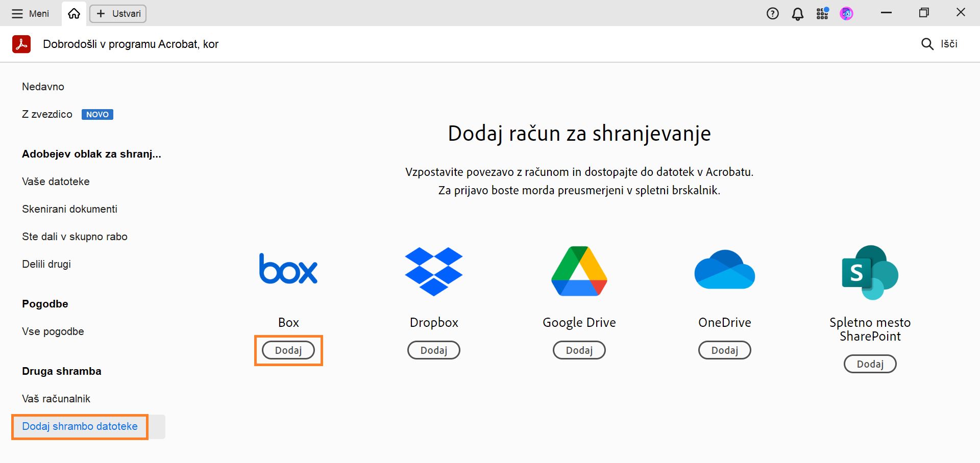The width and height of the screenshot is (980, 463).
Task: Click the help question mark icon
Action: pyautogui.click(x=772, y=13)
